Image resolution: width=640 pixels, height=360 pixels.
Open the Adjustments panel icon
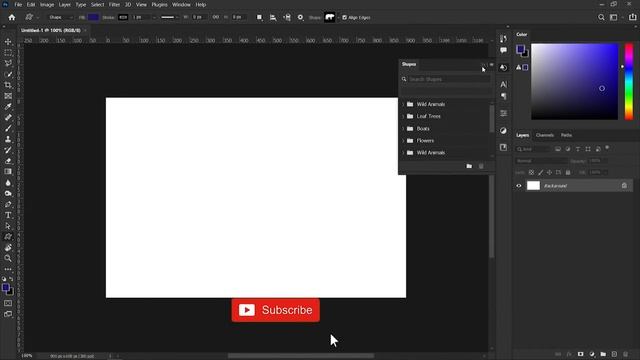(x=503, y=131)
